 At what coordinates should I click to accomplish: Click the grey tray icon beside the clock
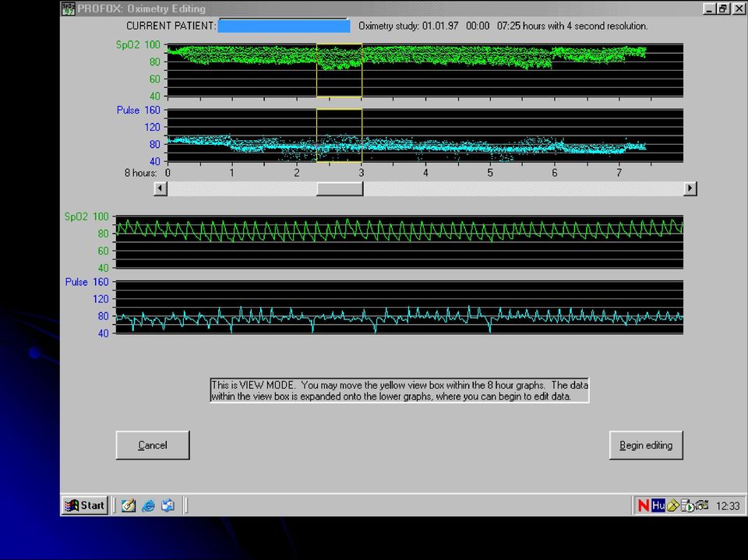tap(702, 505)
